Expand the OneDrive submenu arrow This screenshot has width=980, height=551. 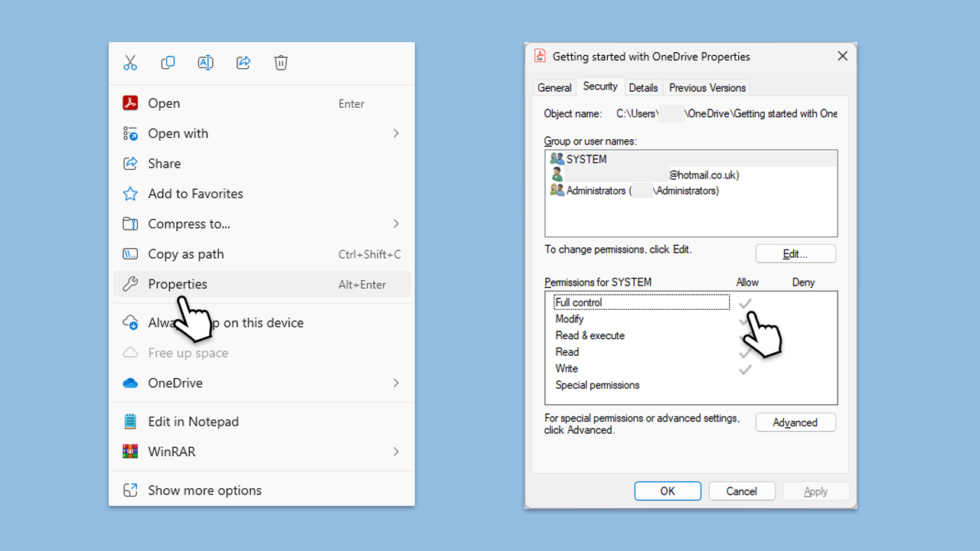click(396, 383)
